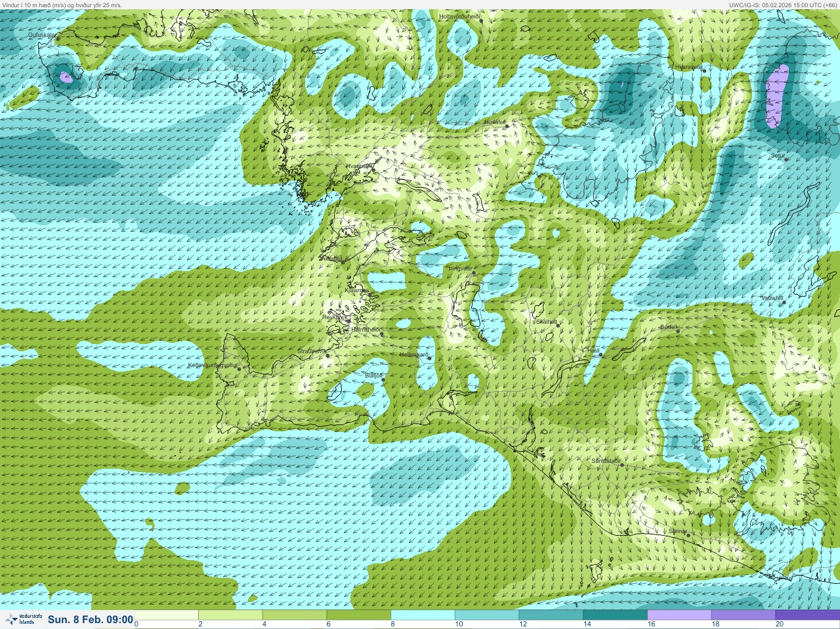Click the Steinar station label
The image size is (840, 629).
(678, 531)
